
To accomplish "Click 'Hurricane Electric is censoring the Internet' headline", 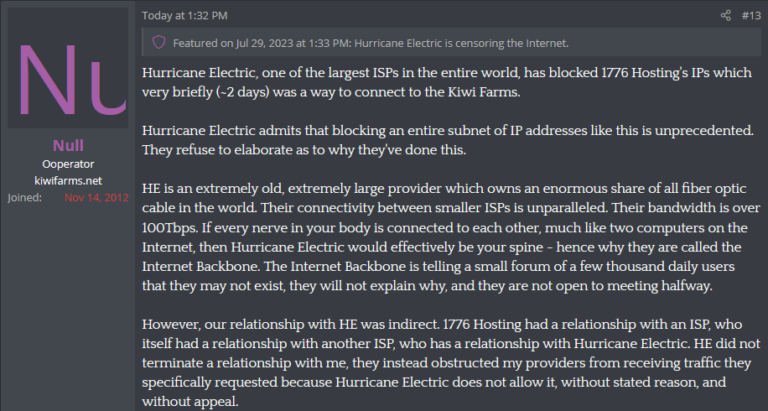I will point(461,43).
